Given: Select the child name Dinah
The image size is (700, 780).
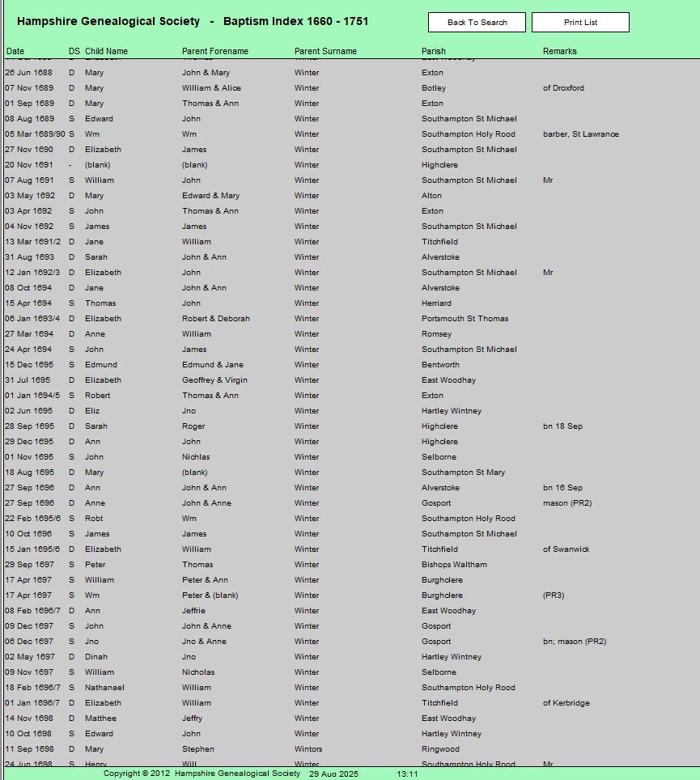Looking at the screenshot, I should click(96, 657).
